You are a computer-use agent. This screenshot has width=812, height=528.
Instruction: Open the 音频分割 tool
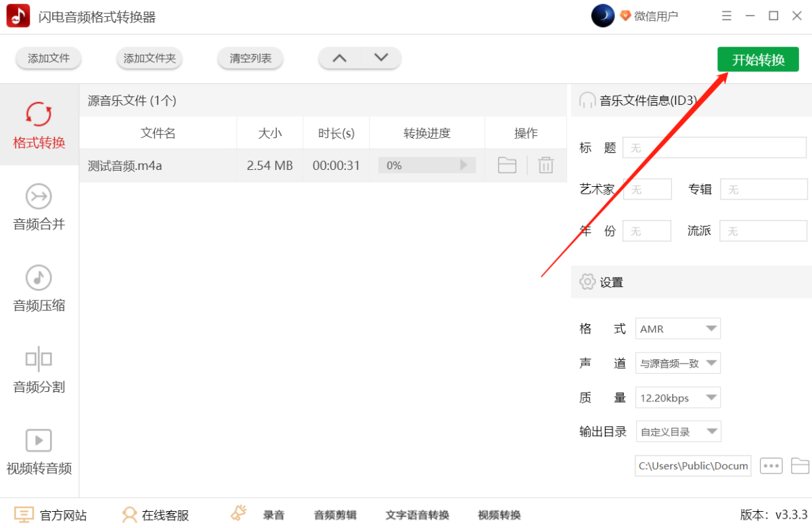tap(39, 359)
